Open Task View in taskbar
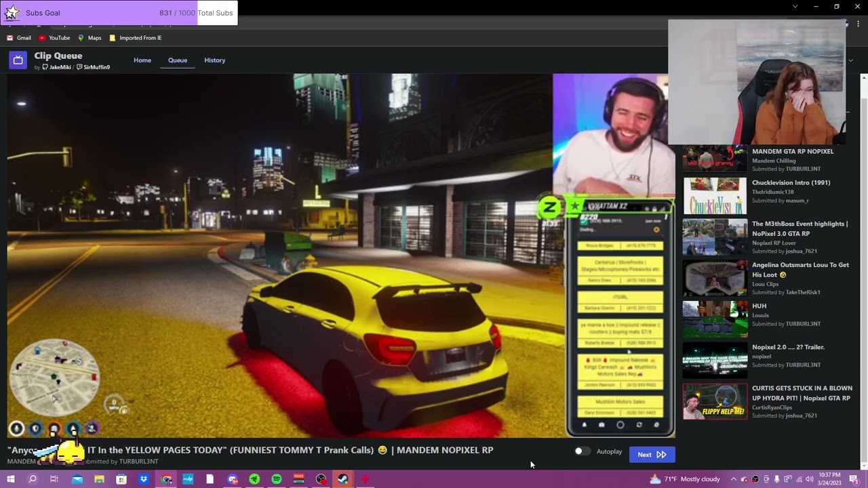Screen dimensions: 868x488 (x=54, y=479)
